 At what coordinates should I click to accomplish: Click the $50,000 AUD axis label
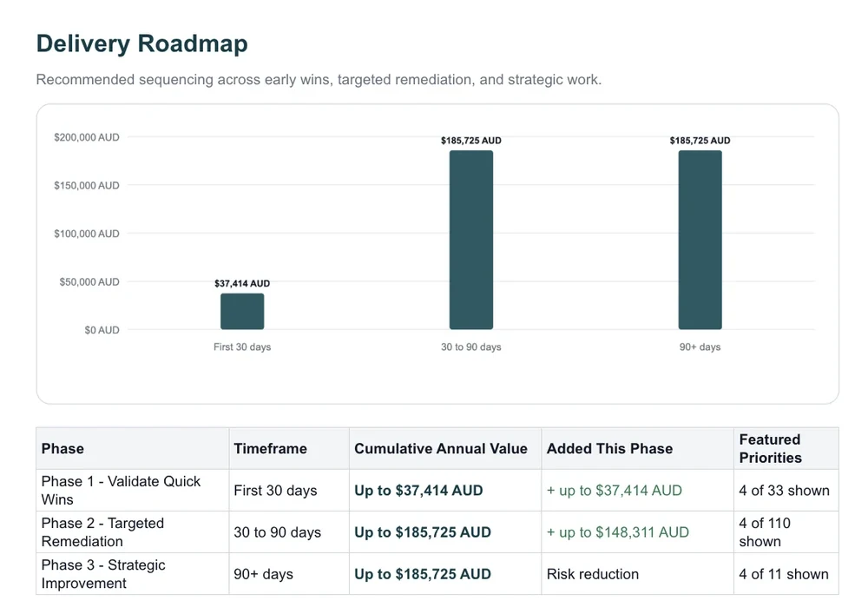tap(89, 281)
